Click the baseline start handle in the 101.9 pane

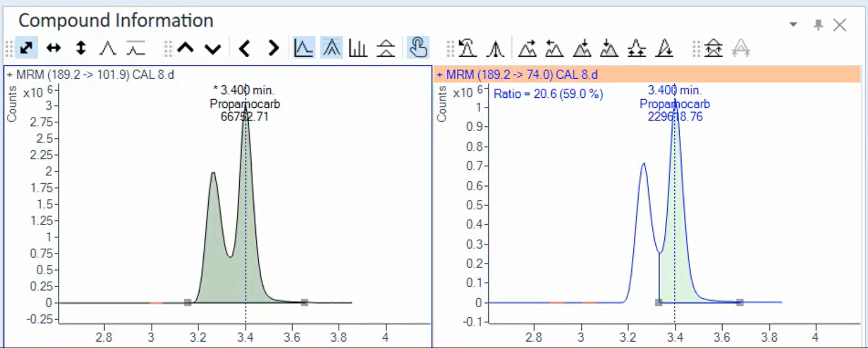click(x=188, y=302)
